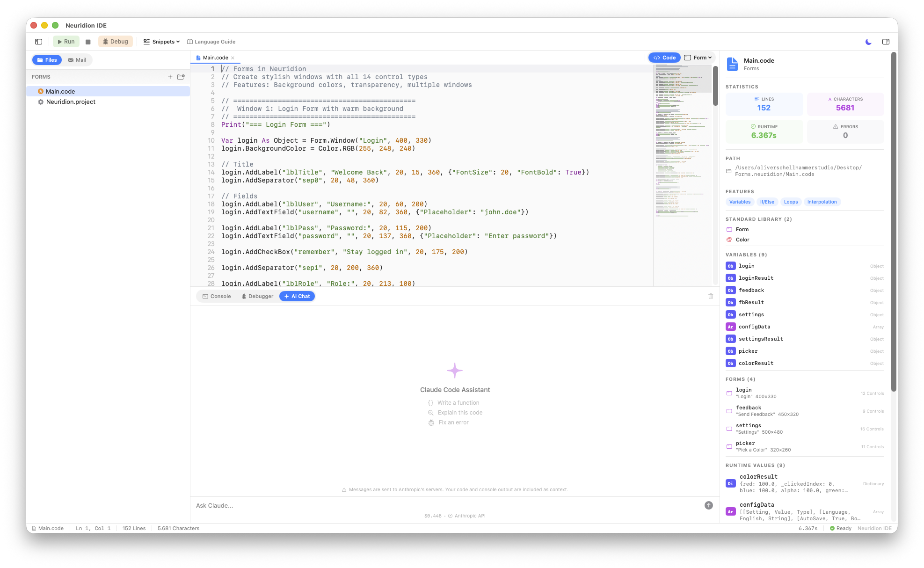Enable dark mode with the moon toggle

868,42
